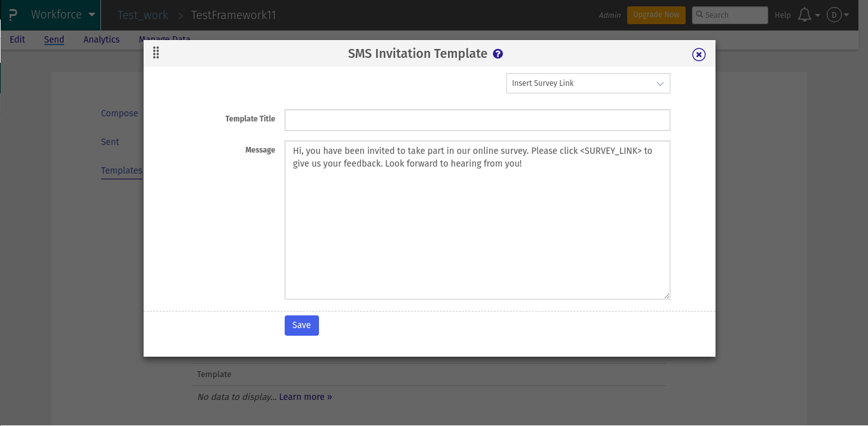Click the magnifier icon in the search box

pyautogui.click(x=699, y=15)
